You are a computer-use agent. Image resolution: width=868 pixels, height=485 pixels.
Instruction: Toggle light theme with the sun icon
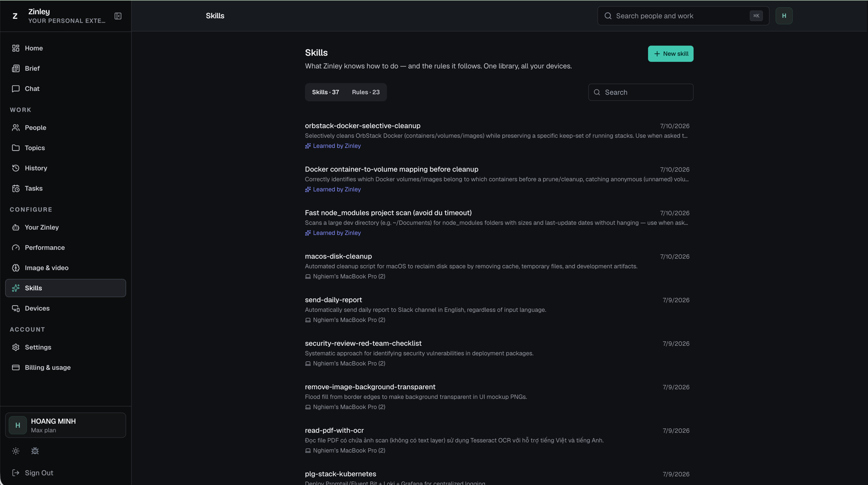pyautogui.click(x=16, y=451)
